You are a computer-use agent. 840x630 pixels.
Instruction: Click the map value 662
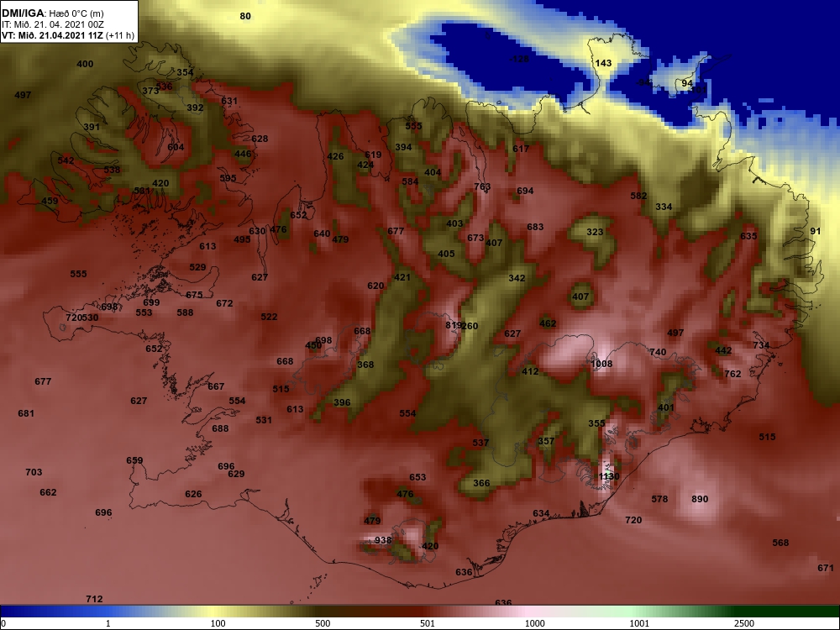tap(48, 492)
